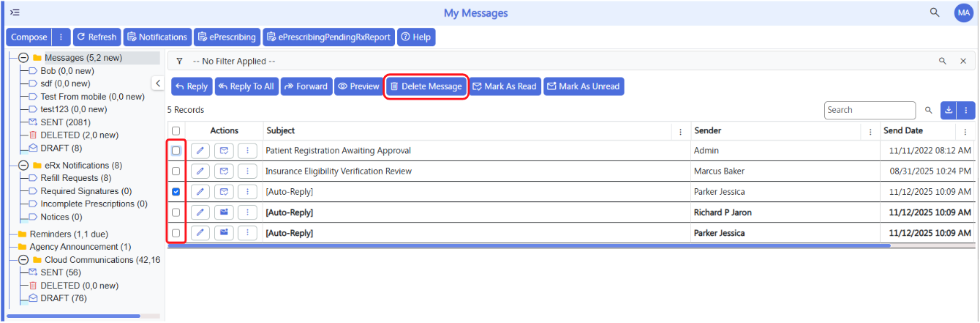Viewport: 980px width, 323px height.
Task: Edit the Patient Registration message with pencil icon
Action: 200,150
